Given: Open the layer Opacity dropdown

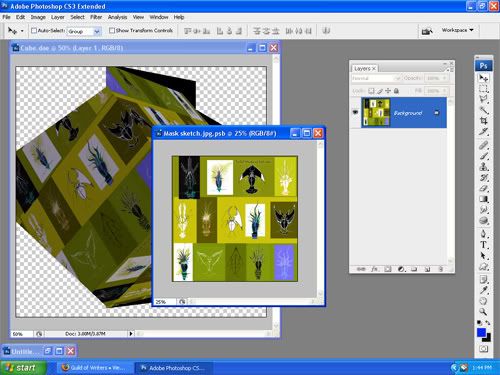Looking at the screenshot, I should [x=444, y=78].
